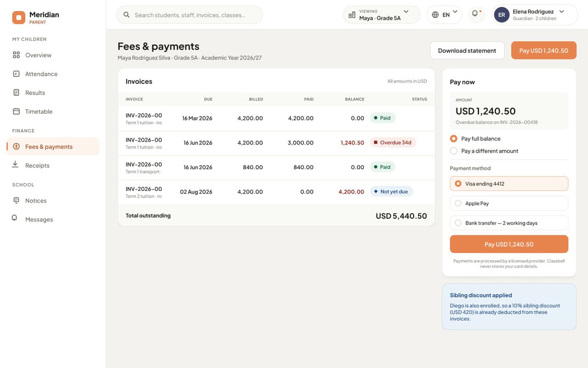Image resolution: width=588 pixels, height=368 pixels.
Task: Select Pay full balance option
Action: 475,138
